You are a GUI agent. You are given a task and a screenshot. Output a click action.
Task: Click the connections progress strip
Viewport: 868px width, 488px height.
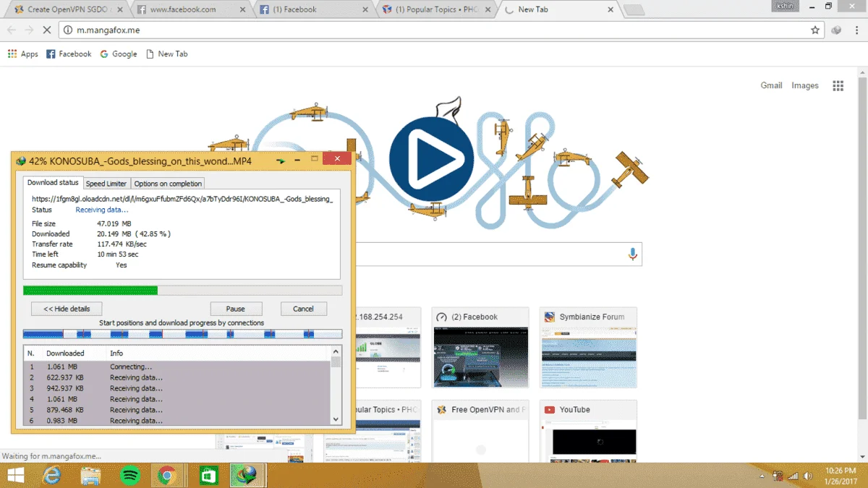pyautogui.click(x=182, y=334)
